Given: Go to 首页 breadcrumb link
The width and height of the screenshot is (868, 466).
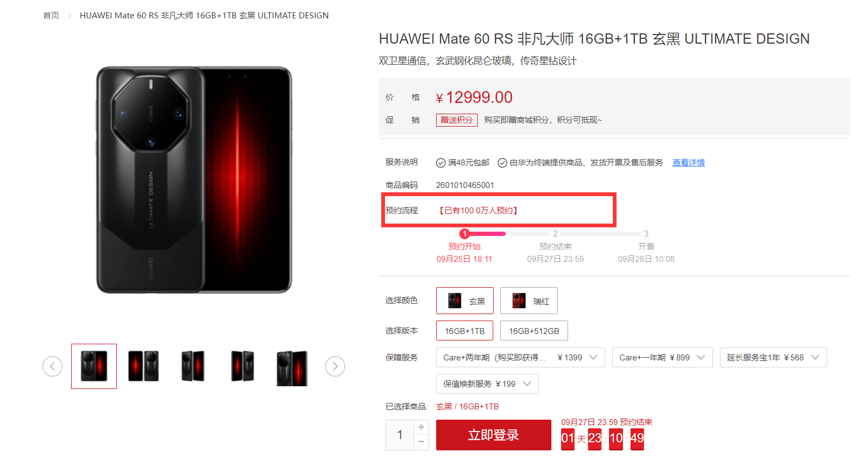Looking at the screenshot, I should [x=51, y=16].
